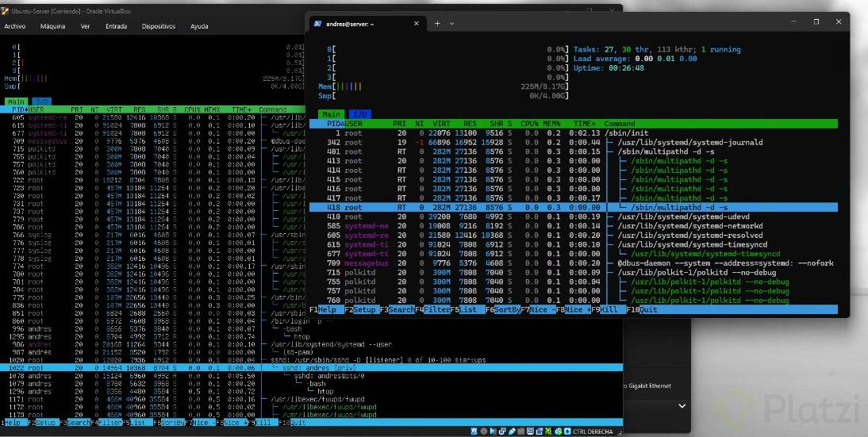Open the Archivo menu in VirtualBox
This screenshot has width=868, height=437.
tap(15, 26)
